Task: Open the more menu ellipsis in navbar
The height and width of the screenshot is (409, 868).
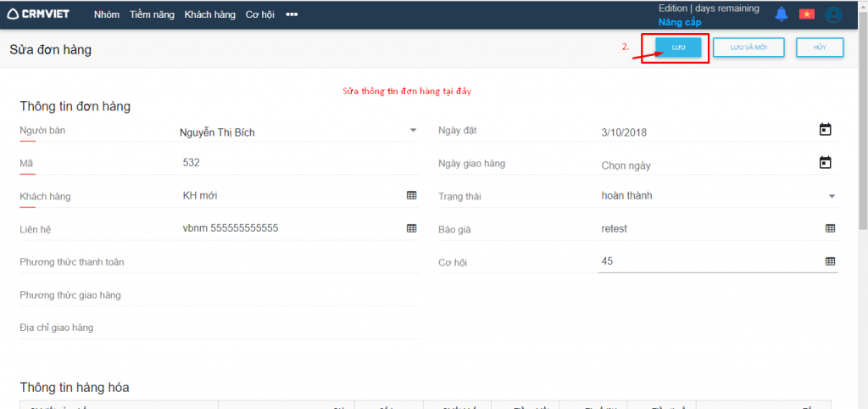Action: (x=292, y=14)
